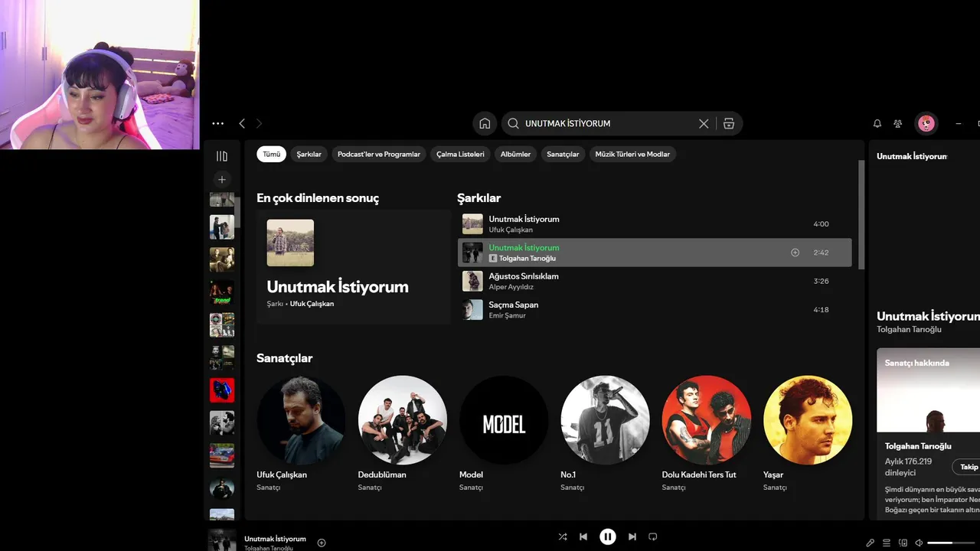Open the Dolu Kadehi Ters Tut artist card
The width and height of the screenshot is (980, 551).
coord(706,433)
